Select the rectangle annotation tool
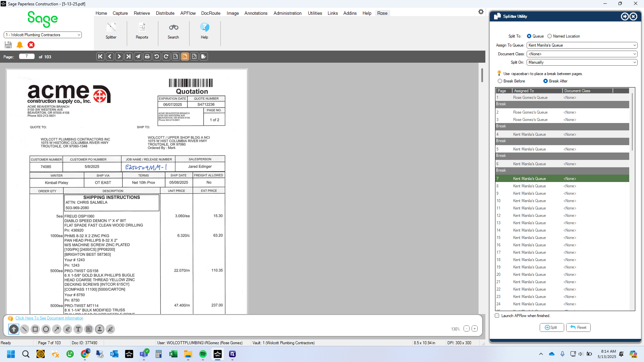Image resolution: width=644 pixels, height=362 pixels. [35, 329]
